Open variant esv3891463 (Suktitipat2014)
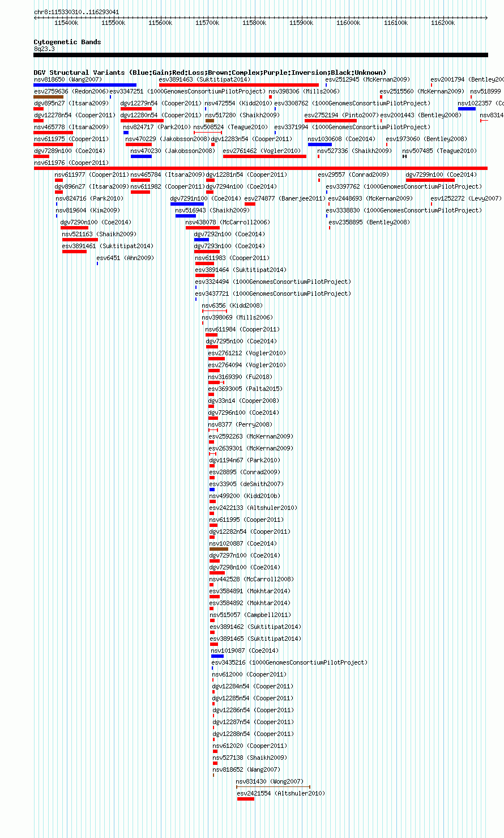 (x=204, y=79)
